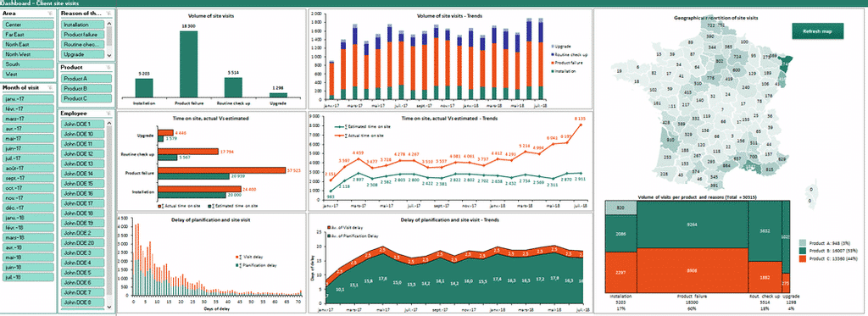Filter by employee John DOE 18

coord(83,213)
